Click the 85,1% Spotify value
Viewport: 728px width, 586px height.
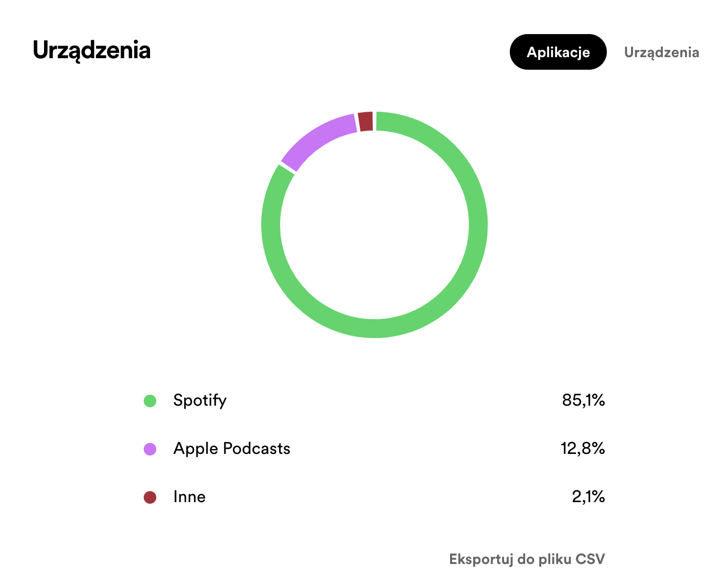(x=583, y=400)
